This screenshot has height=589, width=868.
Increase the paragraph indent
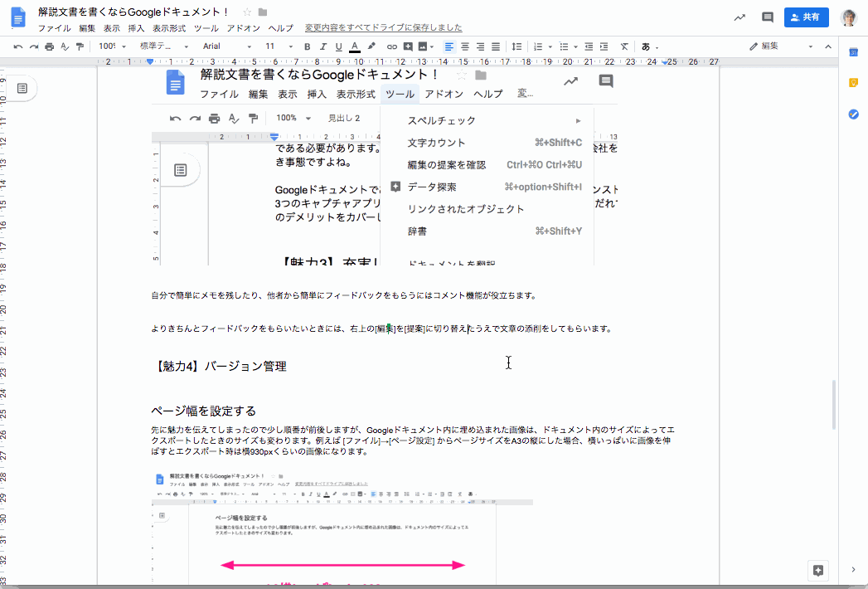click(x=604, y=46)
